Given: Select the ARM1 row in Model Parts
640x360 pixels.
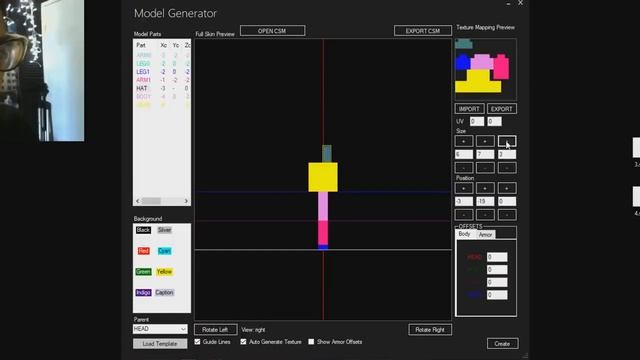Looking at the screenshot, I should point(162,80).
